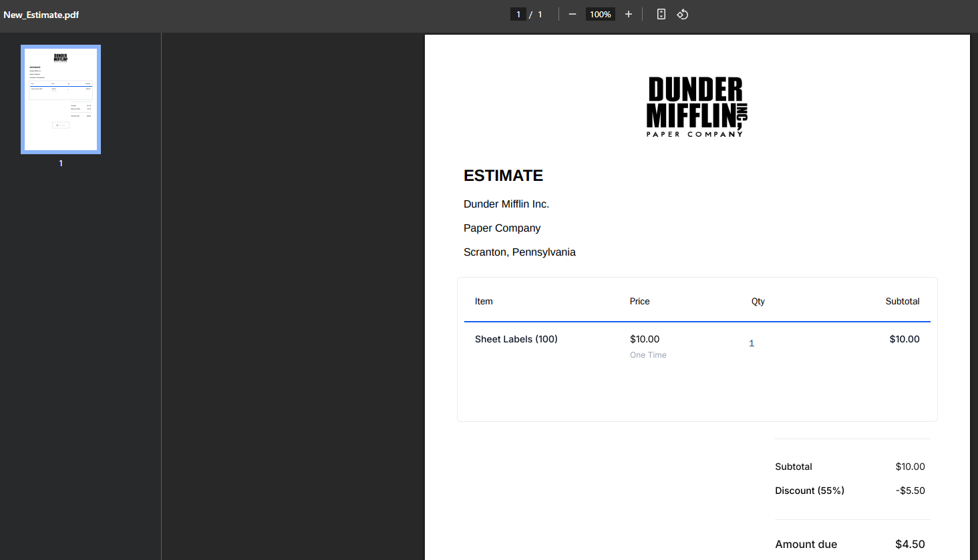The height and width of the screenshot is (560, 978).
Task: Click the 'Paper Company' line
Action: [502, 228]
